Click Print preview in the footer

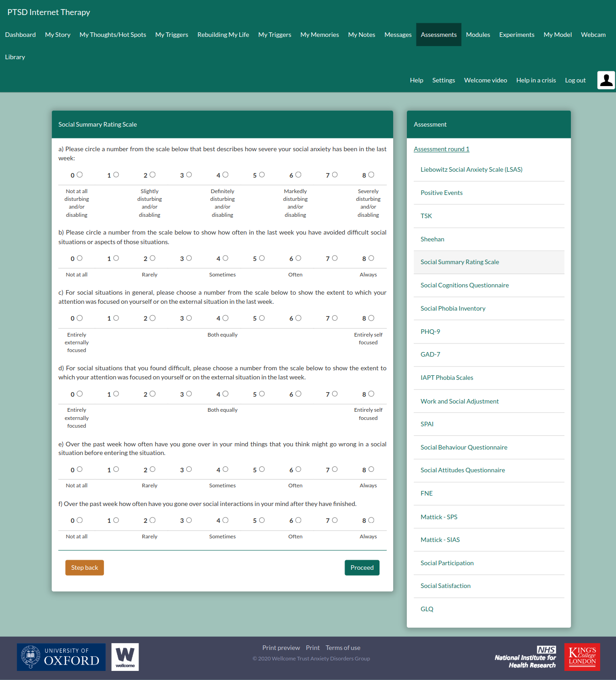(x=281, y=648)
